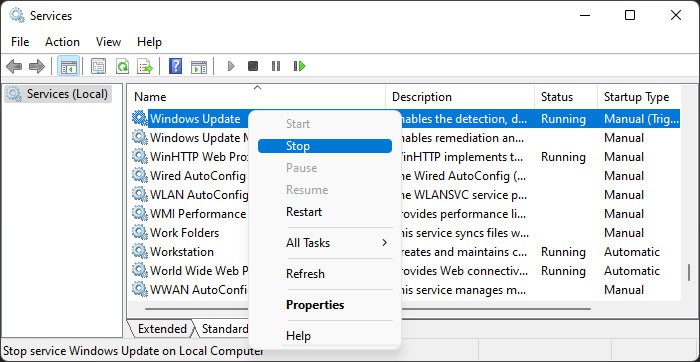Close the Services window
700x362 pixels.
[676, 16]
